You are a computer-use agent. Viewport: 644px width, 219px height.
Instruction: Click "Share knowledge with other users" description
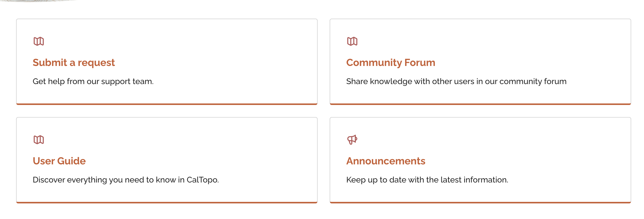[407, 81]
